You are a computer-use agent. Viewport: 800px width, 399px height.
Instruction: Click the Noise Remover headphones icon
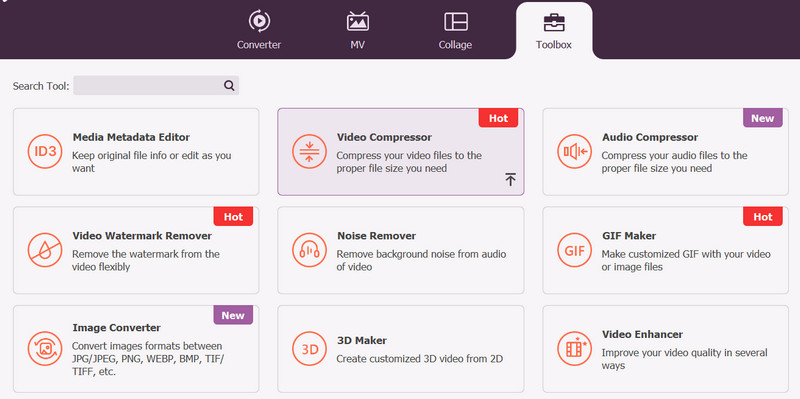click(x=309, y=250)
